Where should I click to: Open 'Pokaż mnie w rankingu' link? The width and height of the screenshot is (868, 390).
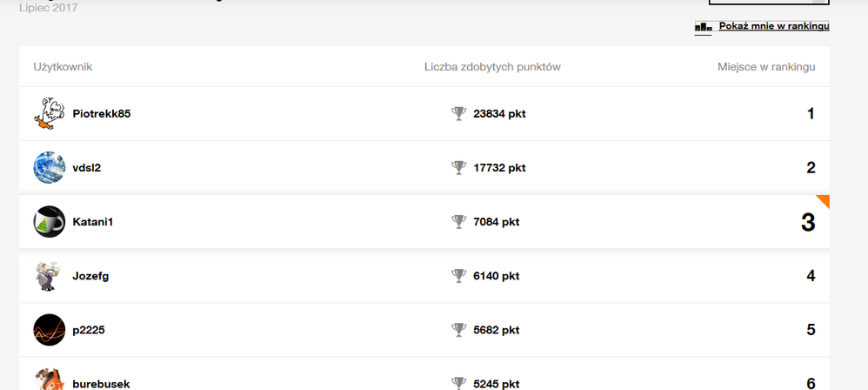tap(773, 26)
